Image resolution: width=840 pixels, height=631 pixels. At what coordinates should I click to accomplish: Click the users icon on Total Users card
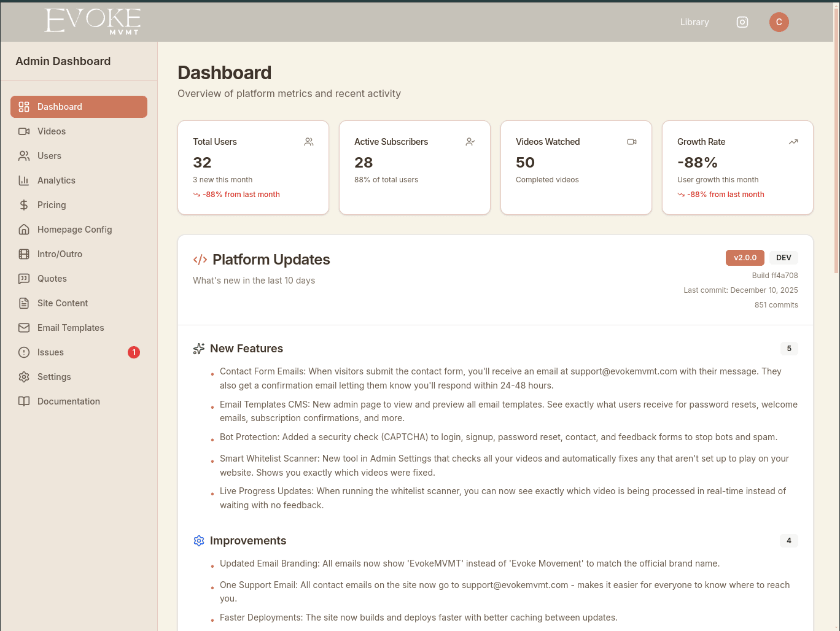[309, 141]
